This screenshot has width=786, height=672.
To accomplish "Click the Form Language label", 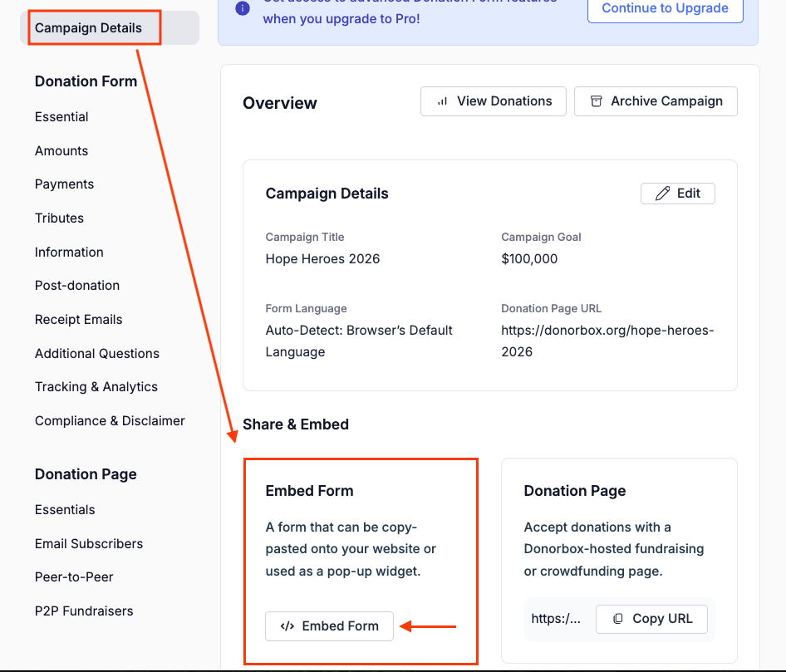I will tap(307, 309).
